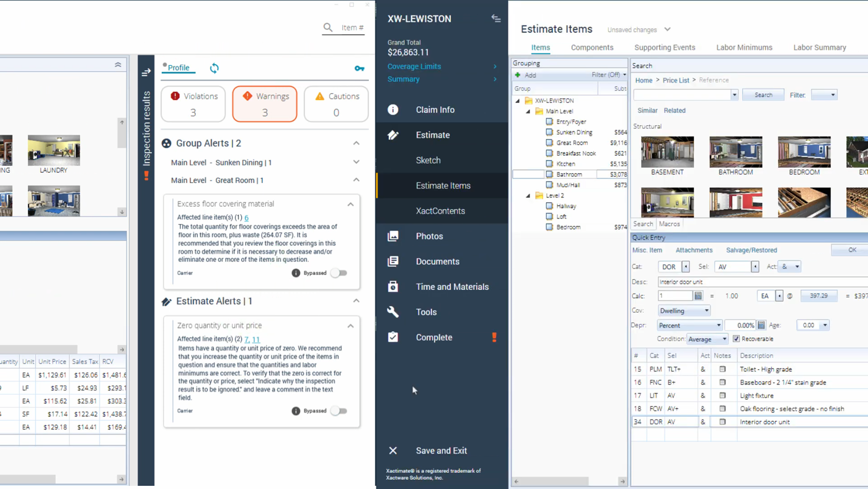This screenshot has width=868, height=489.
Task: Click Notes icon for Light fixture row
Action: [x=722, y=395]
